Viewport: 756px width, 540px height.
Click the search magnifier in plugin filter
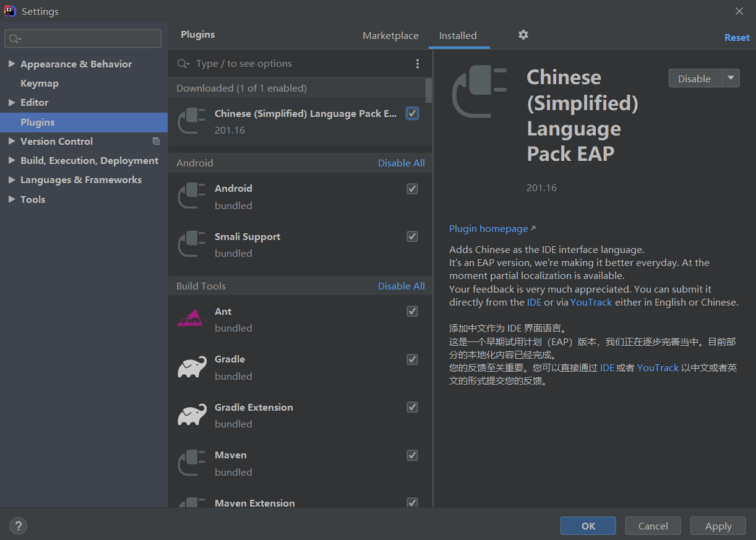point(183,64)
